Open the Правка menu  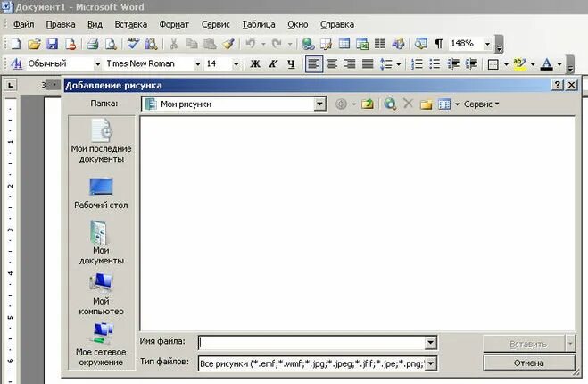pyautogui.click(x=61, y=24)
